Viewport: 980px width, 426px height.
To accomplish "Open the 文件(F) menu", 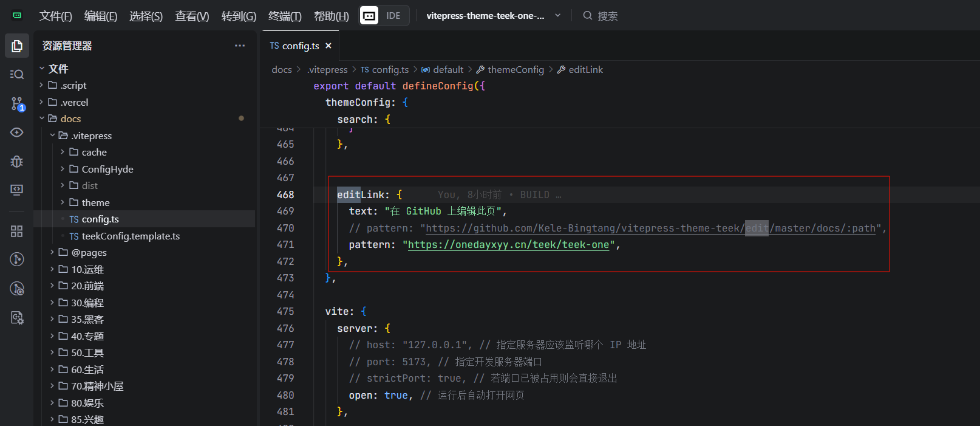I will (x=56, y=16).
